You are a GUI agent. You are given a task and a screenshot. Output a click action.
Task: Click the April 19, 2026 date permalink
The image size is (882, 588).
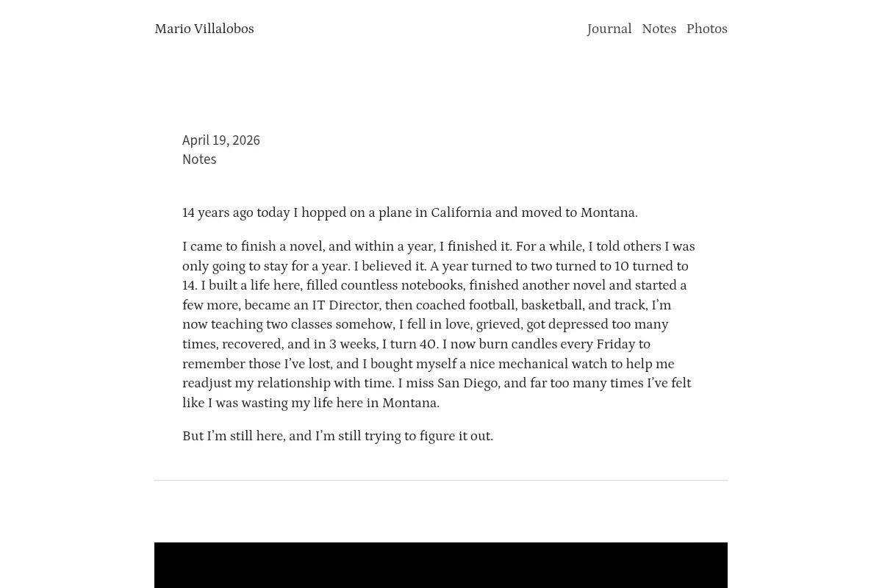[221, 140]
